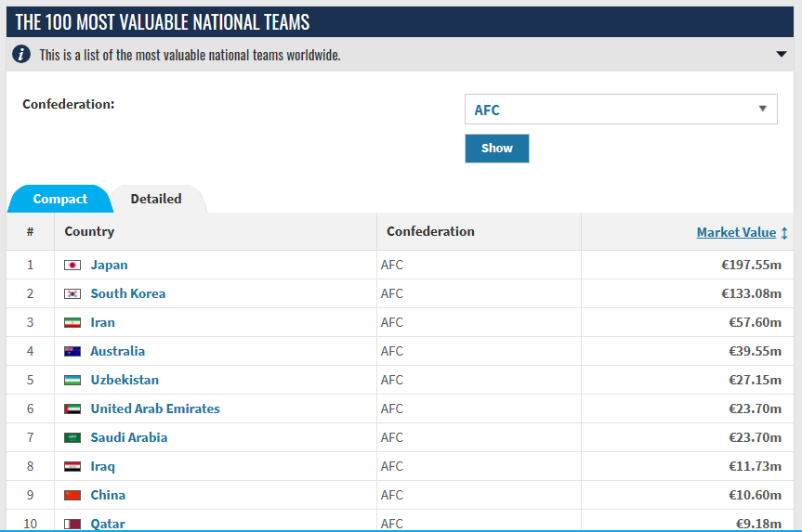Click Australia's market value €39.55m
Screen dimensions: 802x532
[x=755, y=351]
